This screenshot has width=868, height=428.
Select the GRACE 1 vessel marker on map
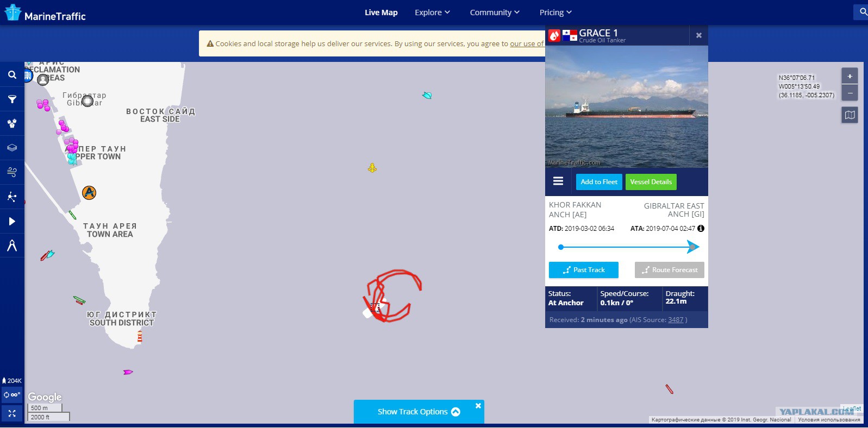pos(374,309)
